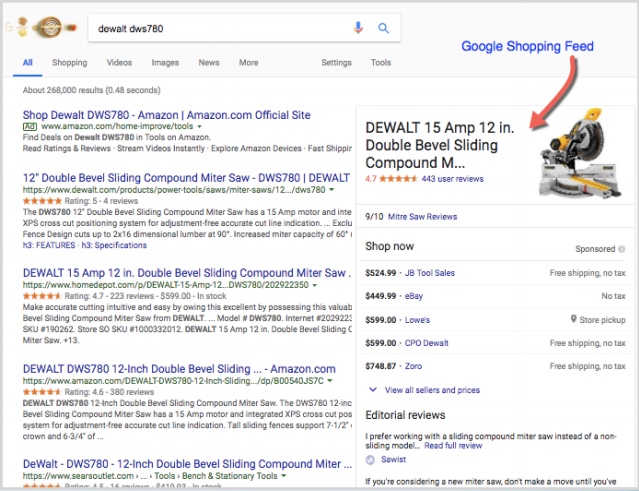This screenshot has height=491, width=639.
Task: Open the Tools menu
Action: 381,62
